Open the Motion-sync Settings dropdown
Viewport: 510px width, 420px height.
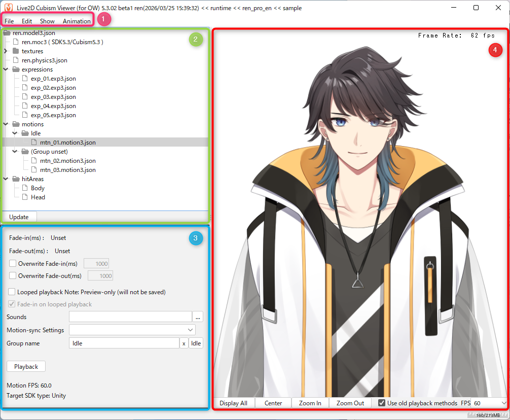coord(132,330)
